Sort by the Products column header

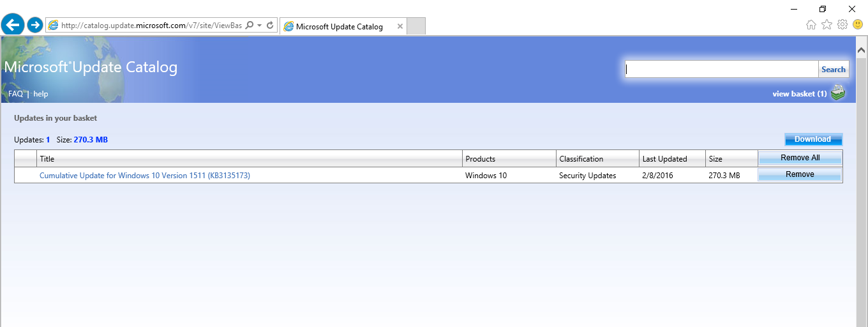(509, 158)
